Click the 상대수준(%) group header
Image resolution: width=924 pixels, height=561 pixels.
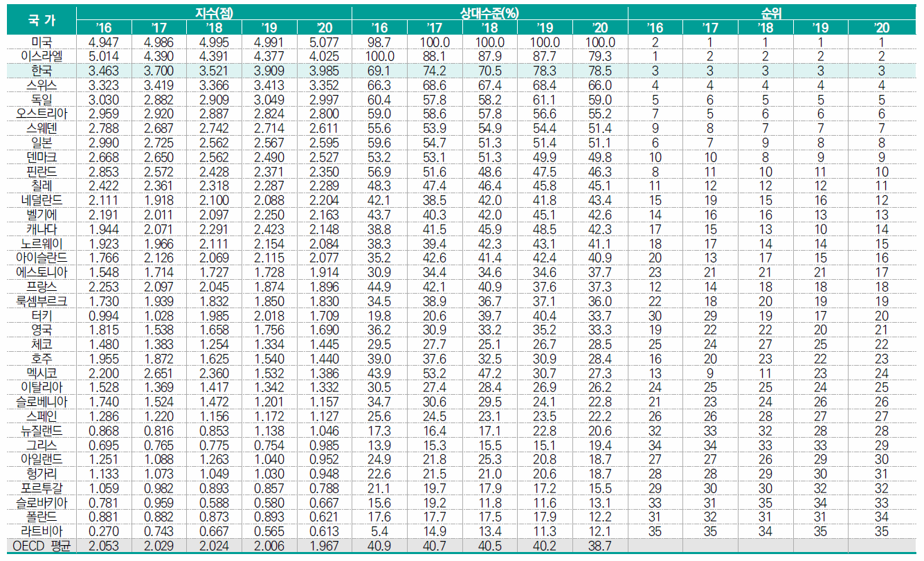click(489, 12)
